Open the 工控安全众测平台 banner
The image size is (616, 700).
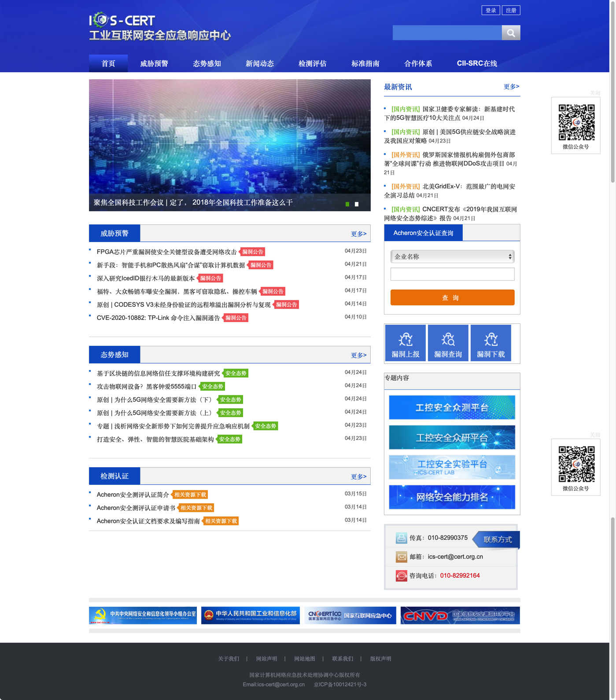point(452,407)
